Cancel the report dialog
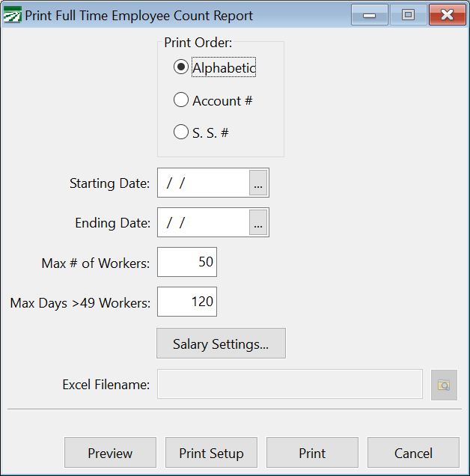The width and height of the screenshot is (470, 476). point(413,454)
